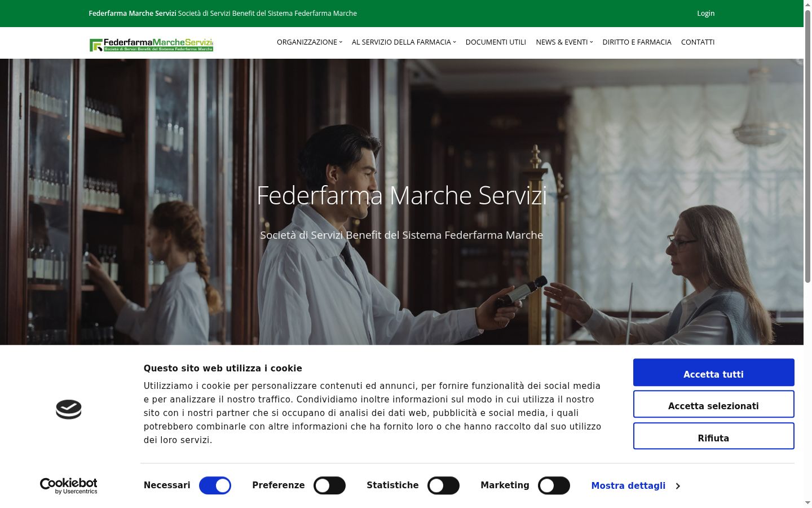
Task: Click 'Questo sito web utilizza i cookie' heading
Action: (x=223, y=368)
